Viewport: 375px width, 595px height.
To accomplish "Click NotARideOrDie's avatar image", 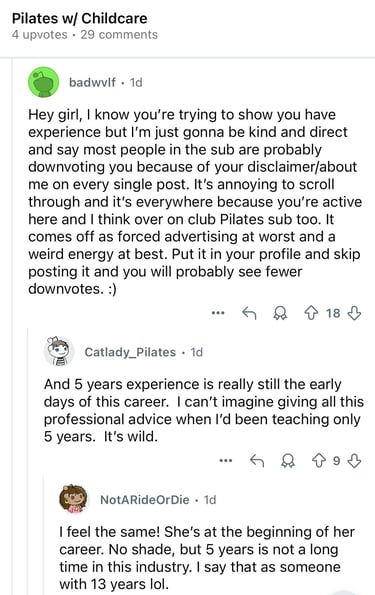I will coord(74,499).
